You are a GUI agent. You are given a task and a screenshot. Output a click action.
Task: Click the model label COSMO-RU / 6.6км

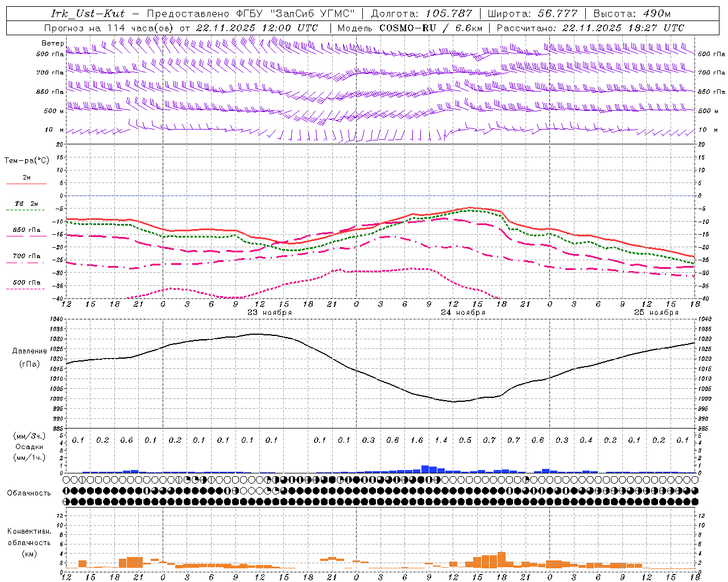point(431,28)
